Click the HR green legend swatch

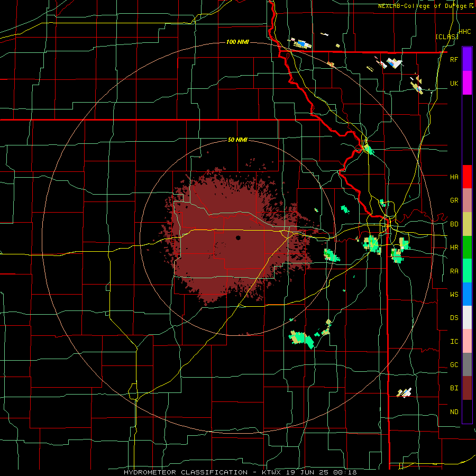coord(467,247)
